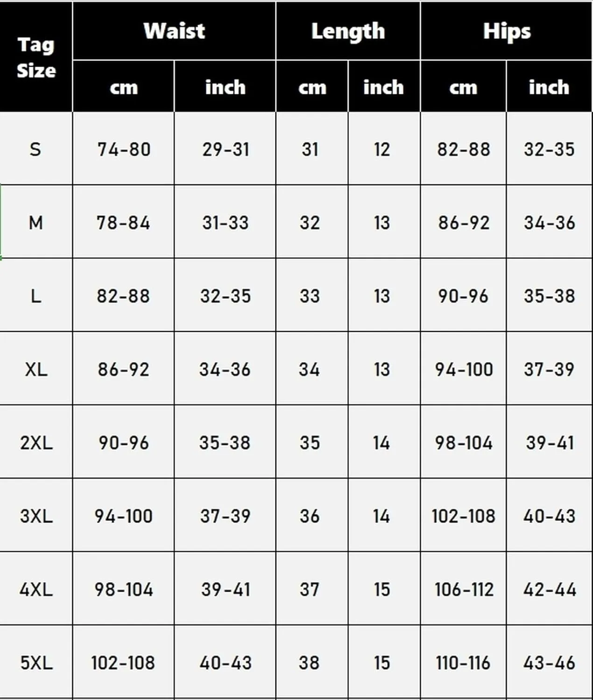The image size is (593, 700).
Task: Click the M size row label
Action: 36,222
